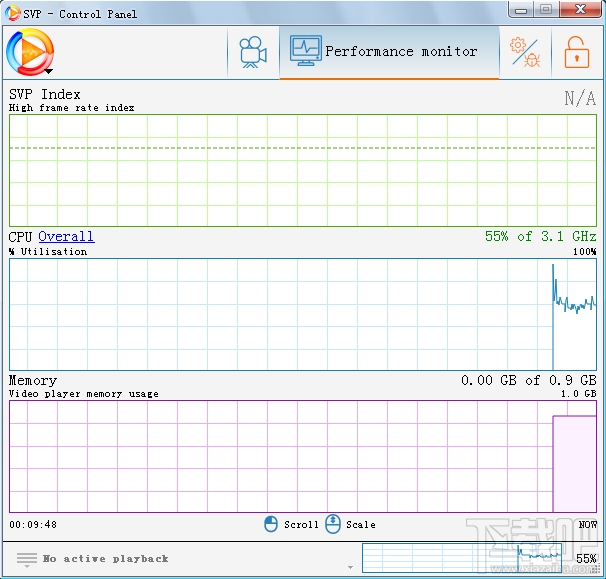
Task: Click the No active playback status text
Action: click(105, 559)
